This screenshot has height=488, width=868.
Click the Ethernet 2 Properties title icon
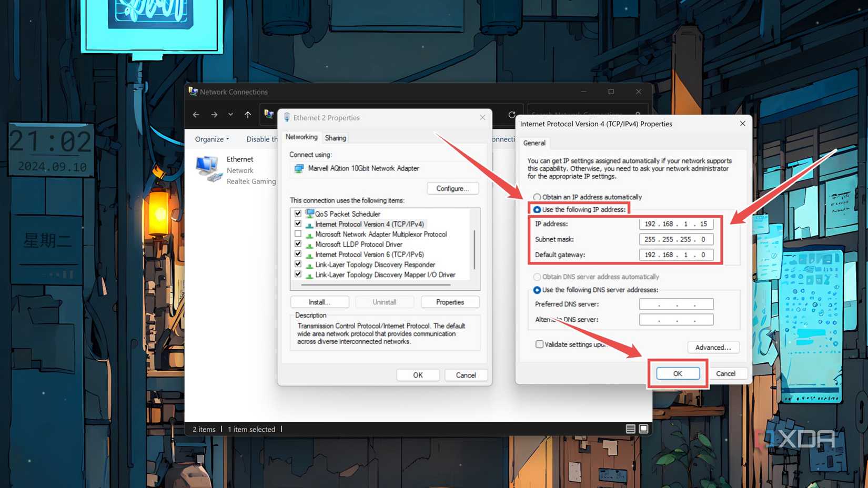pyautogui.click(x=287, y=117)
